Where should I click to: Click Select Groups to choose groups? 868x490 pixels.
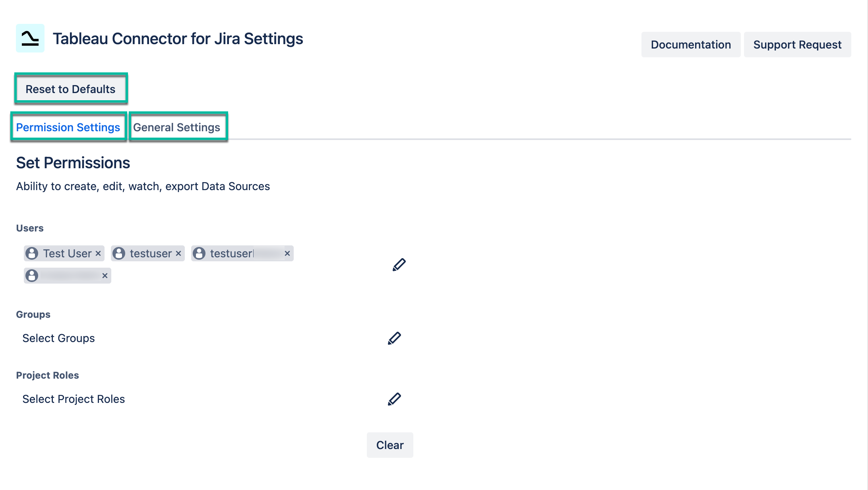point(58,338)
